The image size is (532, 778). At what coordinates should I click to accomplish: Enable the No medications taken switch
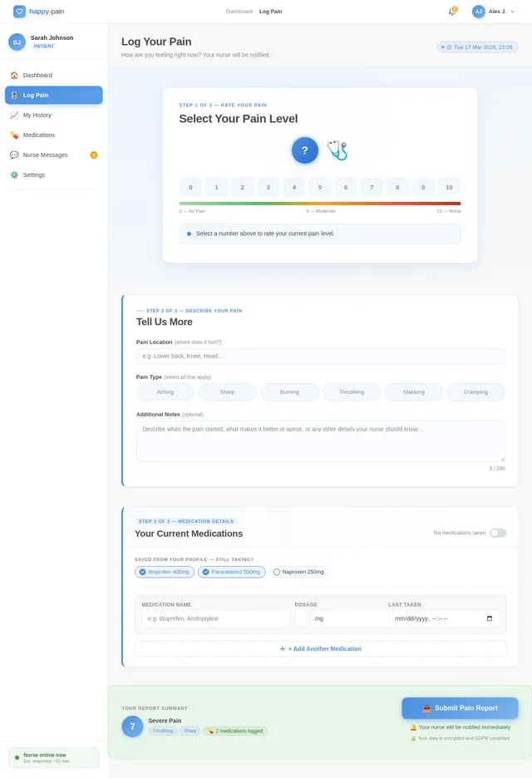(498, 533)
